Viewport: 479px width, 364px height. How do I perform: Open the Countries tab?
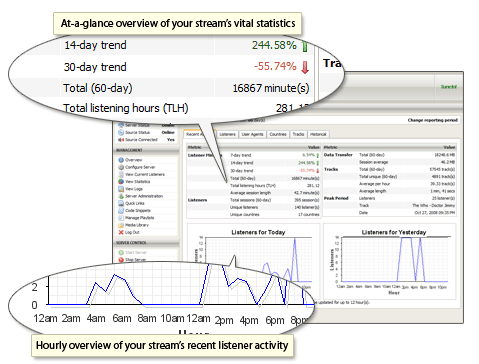tap(278, 134)
